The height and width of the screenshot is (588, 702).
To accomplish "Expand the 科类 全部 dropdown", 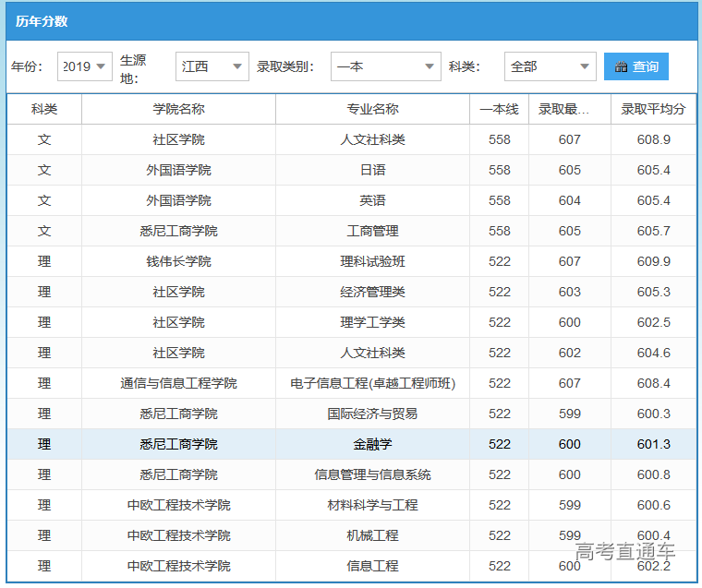I will click(x=551, y=66).
